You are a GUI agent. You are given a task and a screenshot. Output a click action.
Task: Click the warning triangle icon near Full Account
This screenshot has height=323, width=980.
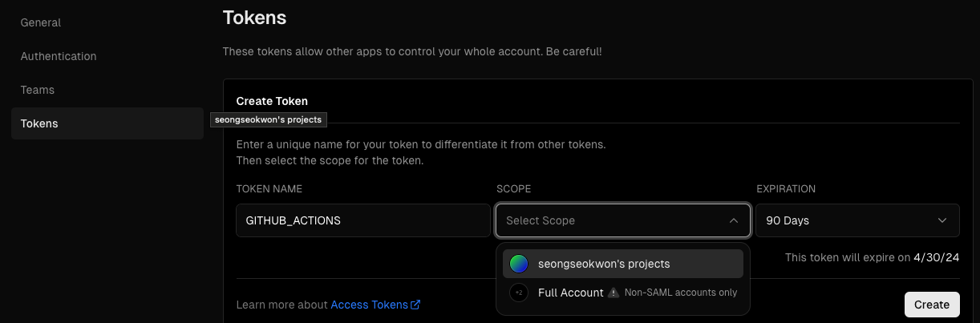614,293
